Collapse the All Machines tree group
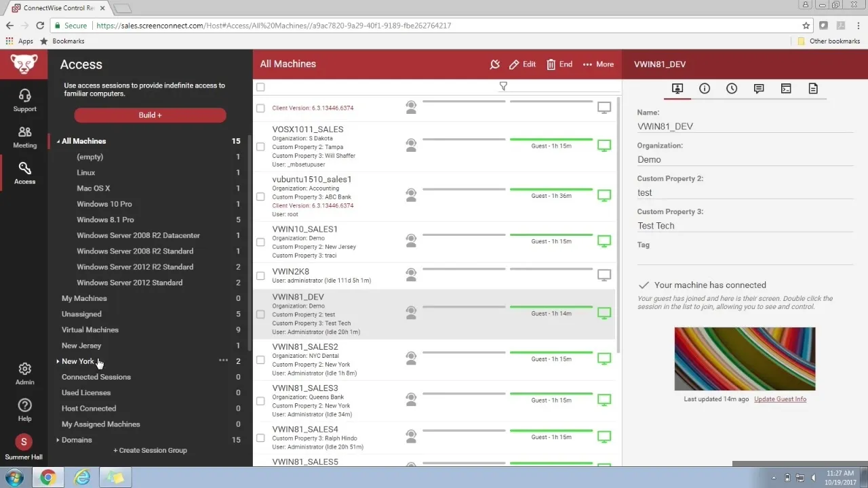The image size is (868, 488). (58, 141)
